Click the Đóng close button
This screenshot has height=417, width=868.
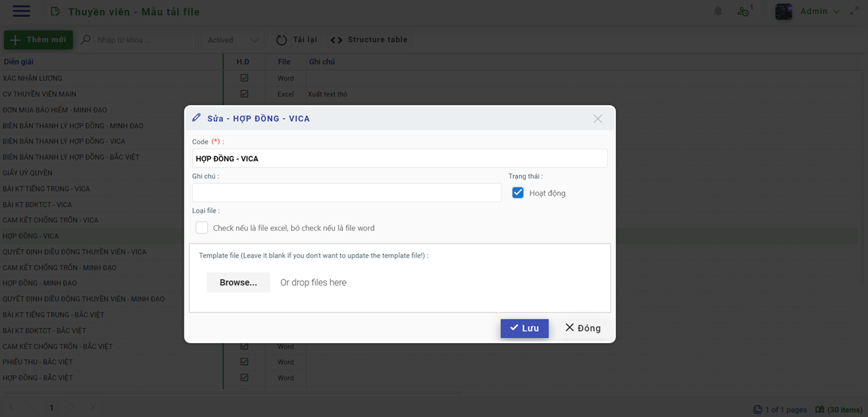click(583, 328)
